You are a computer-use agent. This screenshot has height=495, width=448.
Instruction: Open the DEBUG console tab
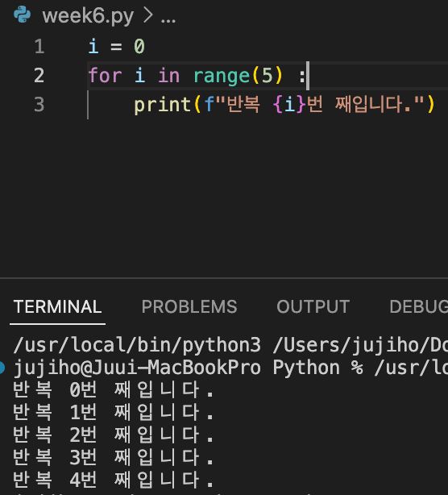click(x=419, y=306)
